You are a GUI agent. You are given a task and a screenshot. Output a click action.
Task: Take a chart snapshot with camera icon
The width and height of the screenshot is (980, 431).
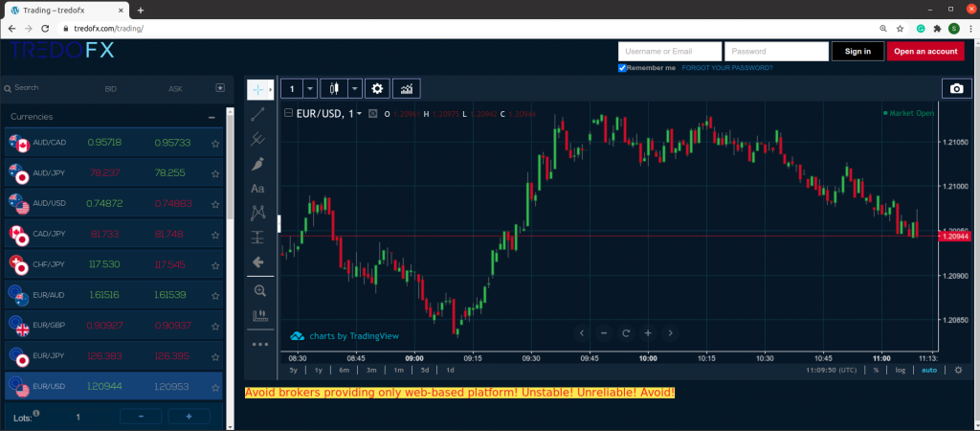click(x=955, y=89)
